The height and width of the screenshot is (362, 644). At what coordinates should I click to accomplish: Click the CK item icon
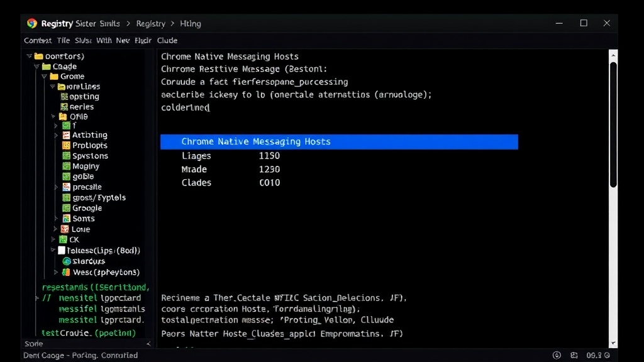63,239
